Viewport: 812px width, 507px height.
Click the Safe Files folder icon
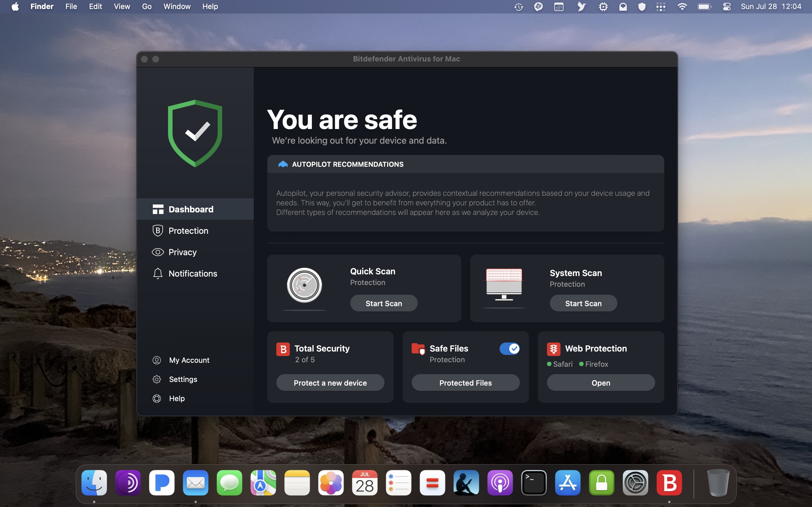[x=418, y=349]
